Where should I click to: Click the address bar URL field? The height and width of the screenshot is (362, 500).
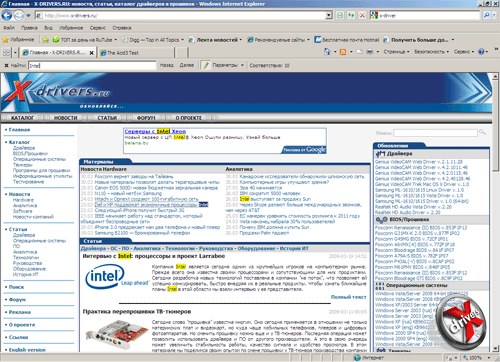[180, 15]
